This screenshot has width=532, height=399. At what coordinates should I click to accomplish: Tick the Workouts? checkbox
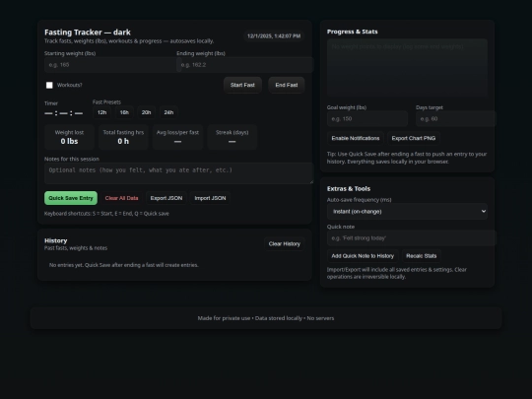pyautogui.click(x=49, y=85)
